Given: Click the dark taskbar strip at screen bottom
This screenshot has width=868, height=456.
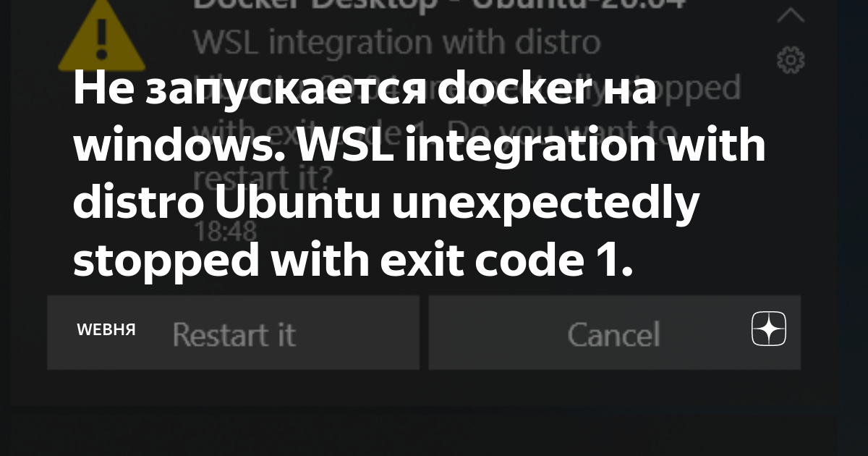Looking at the screenshot, I should (x=434, y=434).
